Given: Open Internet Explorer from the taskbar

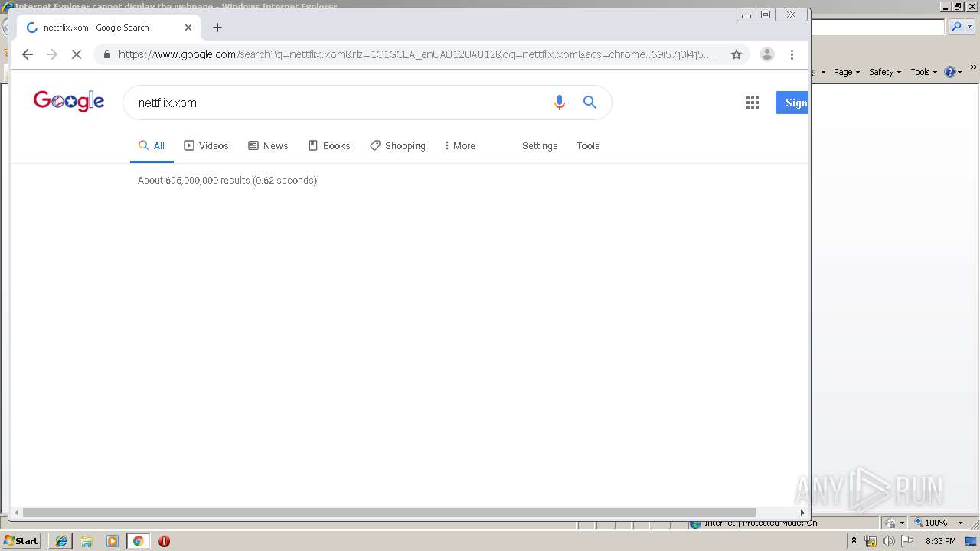Looking at the screenshot, I should tap(61, 541).
